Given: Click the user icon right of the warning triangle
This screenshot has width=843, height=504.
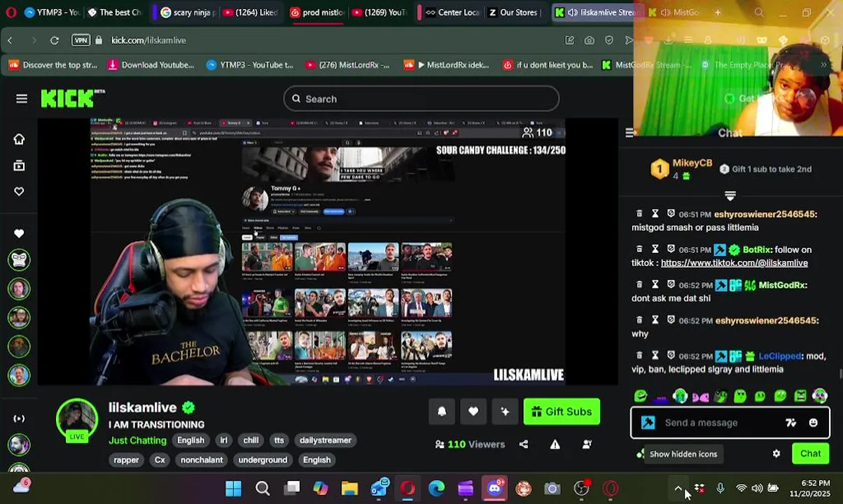Looking at the screenshot, I should point(587,444).
